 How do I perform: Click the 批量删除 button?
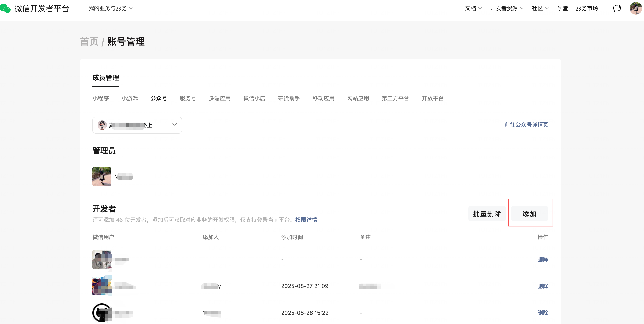pyautogui.click(x=487, y=214)
